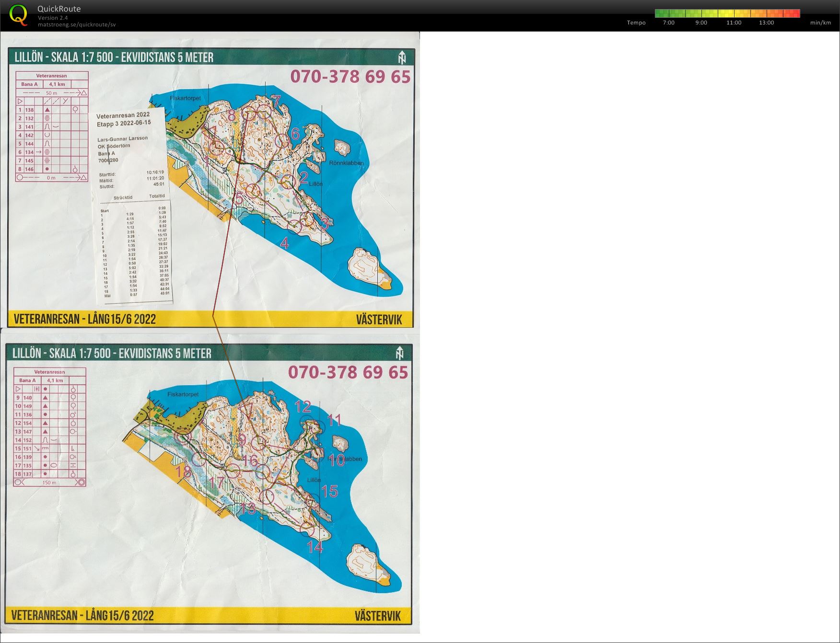Click control number 6 on the map
The width and height of the screenshot is (840, 643).
click(x=295, y=134)
